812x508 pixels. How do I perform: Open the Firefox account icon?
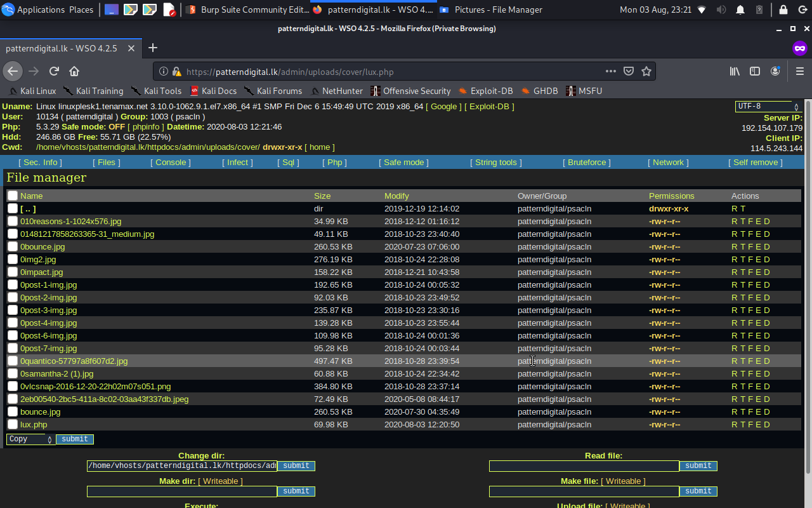coord(775,71)
